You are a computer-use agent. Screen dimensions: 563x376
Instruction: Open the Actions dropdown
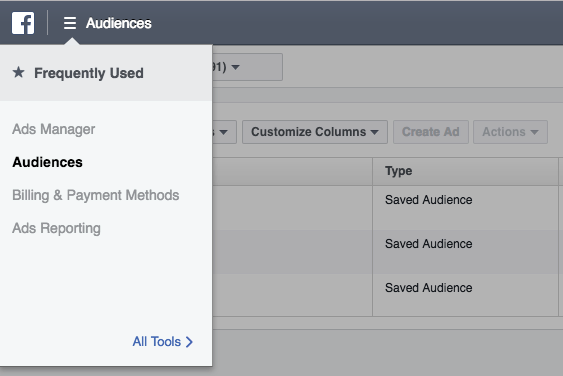tap(510, 132)
